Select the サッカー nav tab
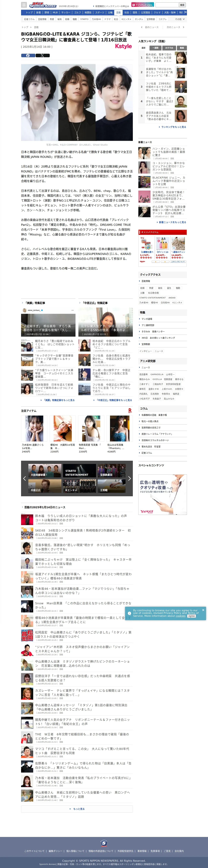 pyautogui.click(x=66, y=12)
